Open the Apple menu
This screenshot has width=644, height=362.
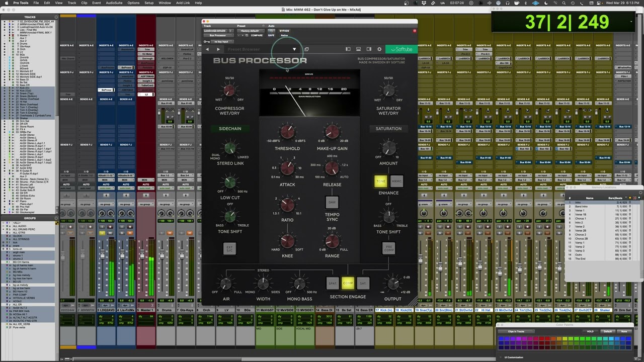[6, 3]
